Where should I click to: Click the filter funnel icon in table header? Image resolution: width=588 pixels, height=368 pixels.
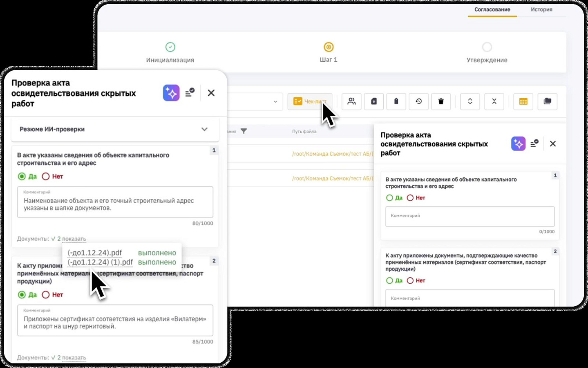coord(244,131)
